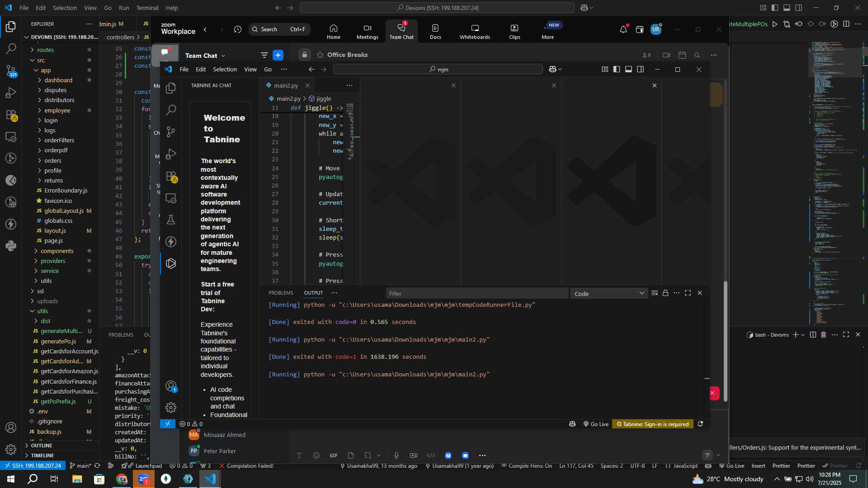Open Zoom Team Chat tab button

401,32
